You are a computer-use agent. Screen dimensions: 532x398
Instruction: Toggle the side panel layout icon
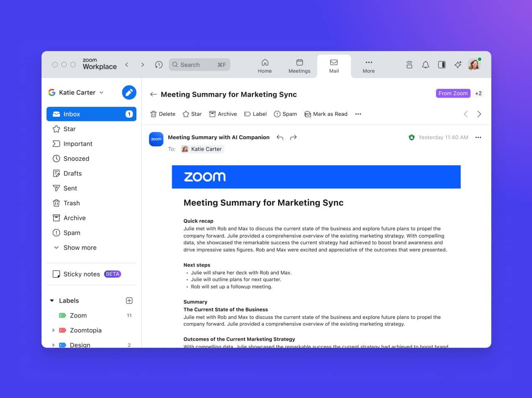[442, 65]
